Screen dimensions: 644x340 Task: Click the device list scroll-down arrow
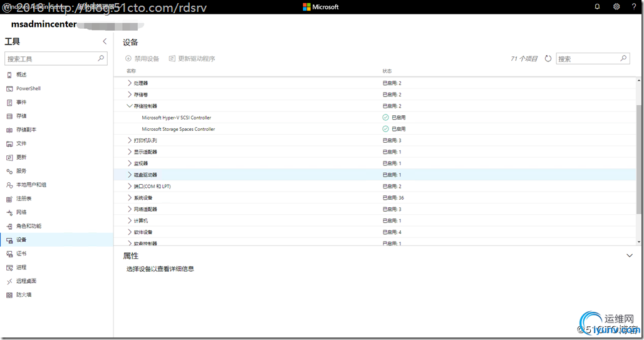click(x=638, y=242)
